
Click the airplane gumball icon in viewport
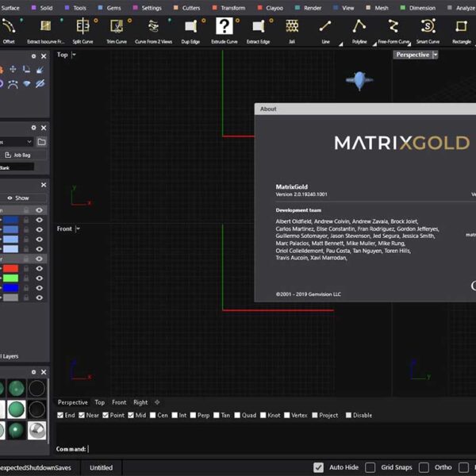coord(359,81)
